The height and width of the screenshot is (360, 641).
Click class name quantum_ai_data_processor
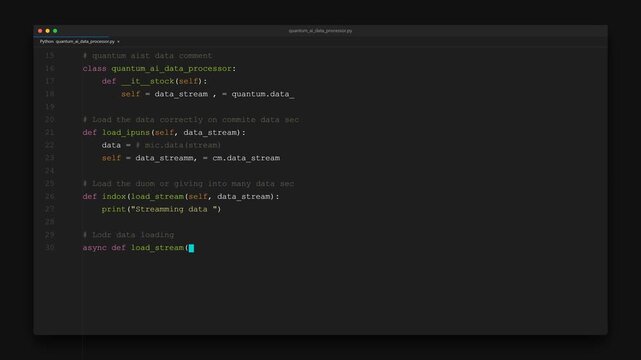click(x=171, y=69)
